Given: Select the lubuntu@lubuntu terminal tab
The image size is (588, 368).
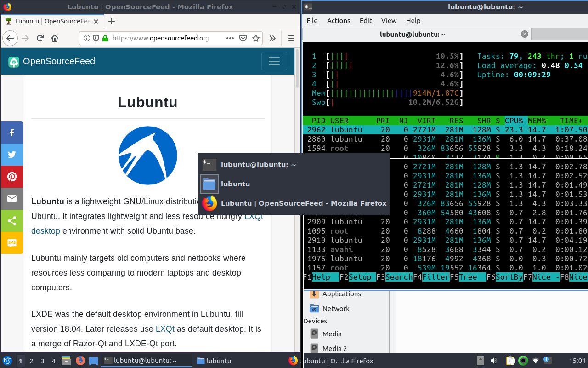Looking at the screenshot, I should (413, 34).
